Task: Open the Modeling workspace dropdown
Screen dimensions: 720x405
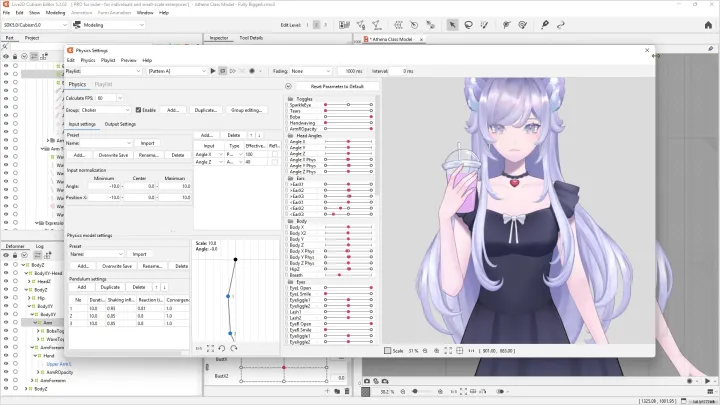Action: (109, 25)
